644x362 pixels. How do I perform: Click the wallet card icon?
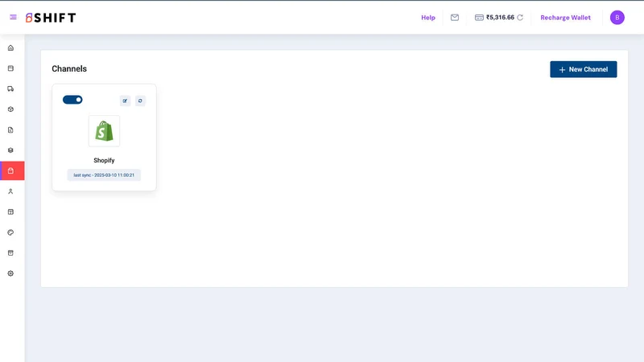[479, 18]
